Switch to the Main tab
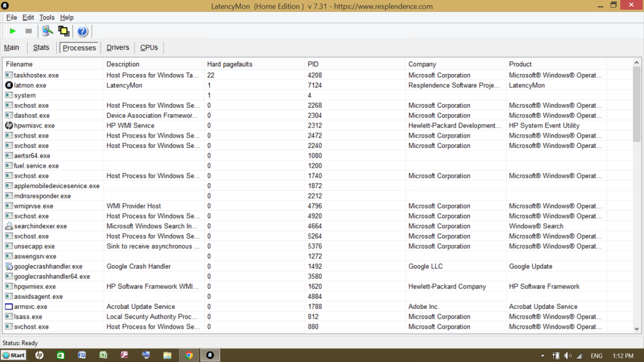 click(x=12, y=48)
